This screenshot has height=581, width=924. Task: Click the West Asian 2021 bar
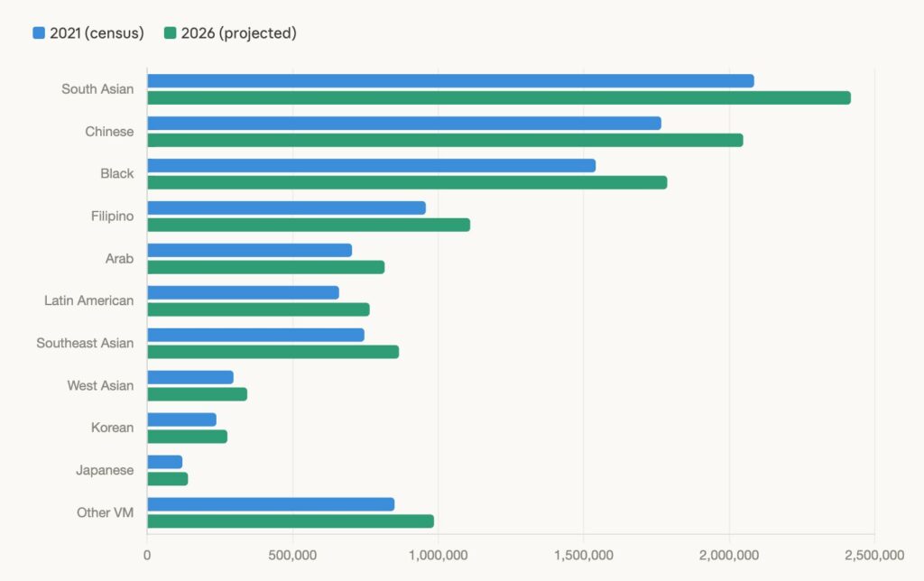point(190,377)
